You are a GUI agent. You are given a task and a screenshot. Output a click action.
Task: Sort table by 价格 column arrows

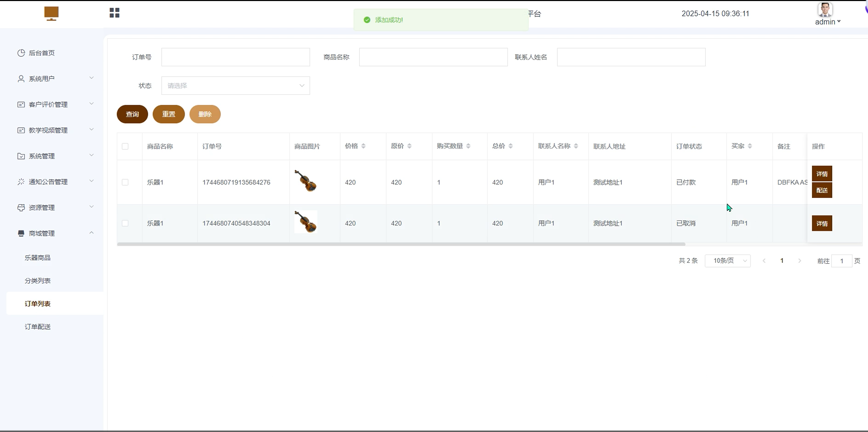tap(363, 146)
